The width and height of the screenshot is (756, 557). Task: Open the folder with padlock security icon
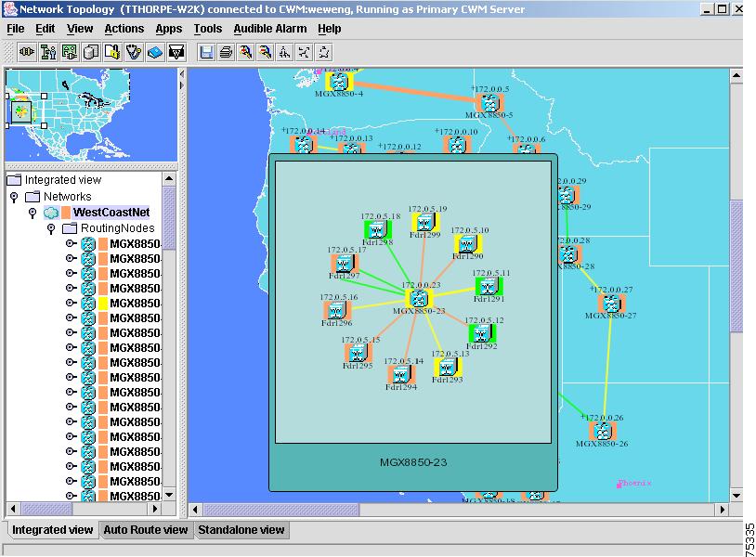coord(112,52)
